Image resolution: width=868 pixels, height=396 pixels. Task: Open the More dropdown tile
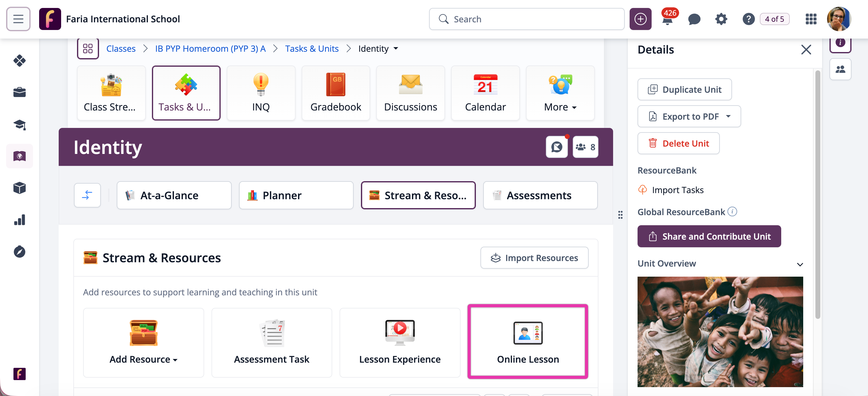click(x=560, y=93)
